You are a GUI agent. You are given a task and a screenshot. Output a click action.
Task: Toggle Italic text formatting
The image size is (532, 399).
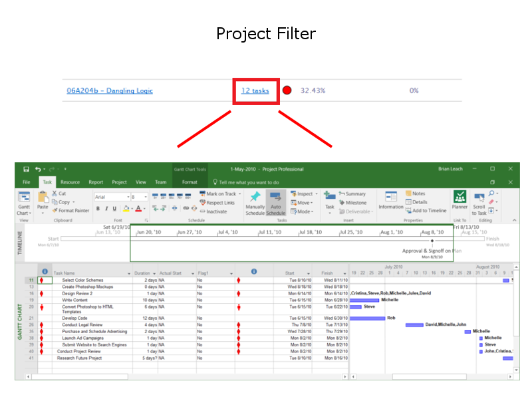pos(106,208)
